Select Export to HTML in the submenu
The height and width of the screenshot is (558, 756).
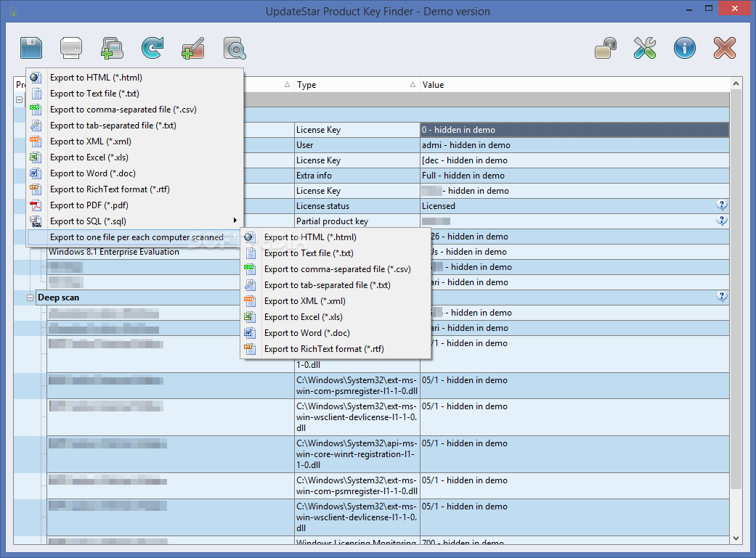click(x=335, y=237)
